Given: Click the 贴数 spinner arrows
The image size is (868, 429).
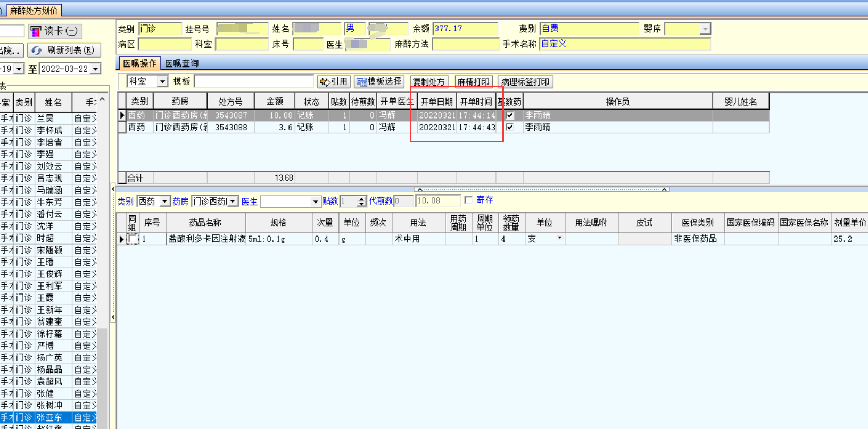Looking at the screenshot, I should [x=362, y=201].
